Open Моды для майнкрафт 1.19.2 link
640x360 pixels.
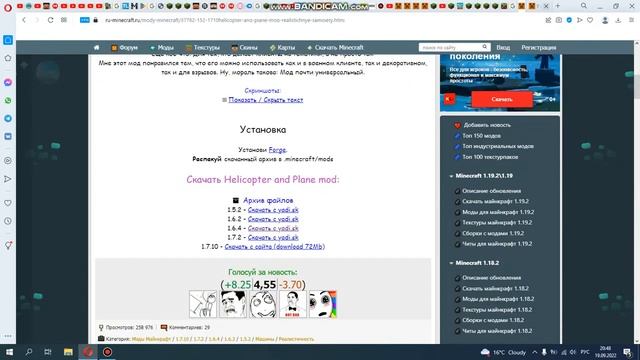point(498,212)
